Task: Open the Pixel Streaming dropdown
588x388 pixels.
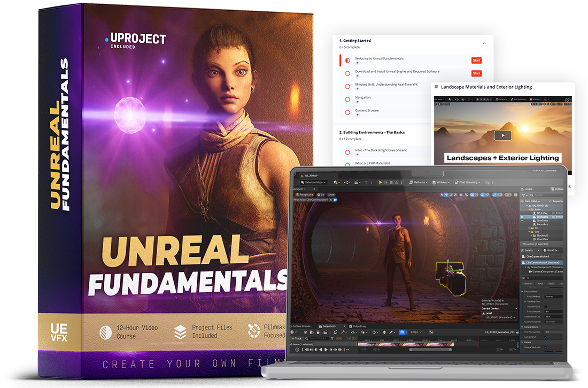Action: click(x=467, y=182)
